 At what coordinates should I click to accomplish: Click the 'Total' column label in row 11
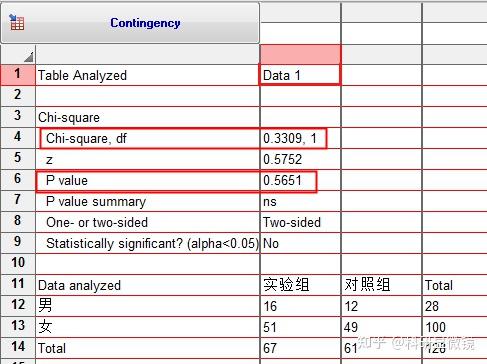[439, 286]
